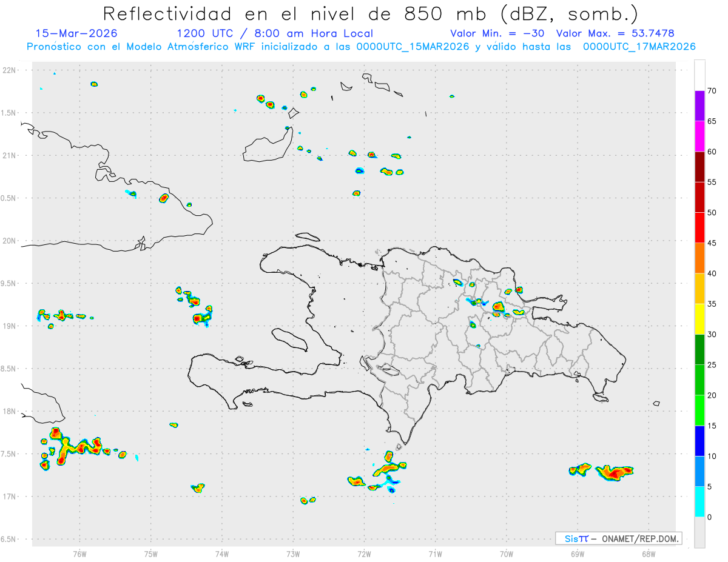The height and width of the screenshot is (562, 728).
Task: Click the color scale value '10'
Action: click(x=712, y=456)
